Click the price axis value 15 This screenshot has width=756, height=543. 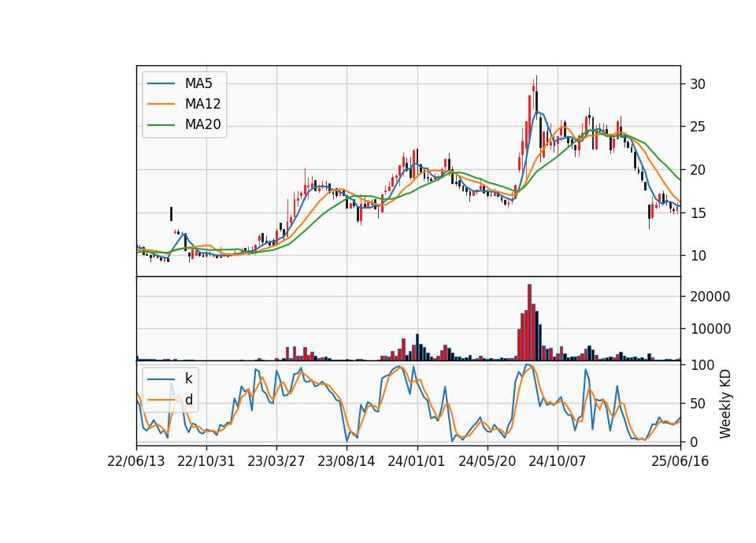(x=698, y=213)
